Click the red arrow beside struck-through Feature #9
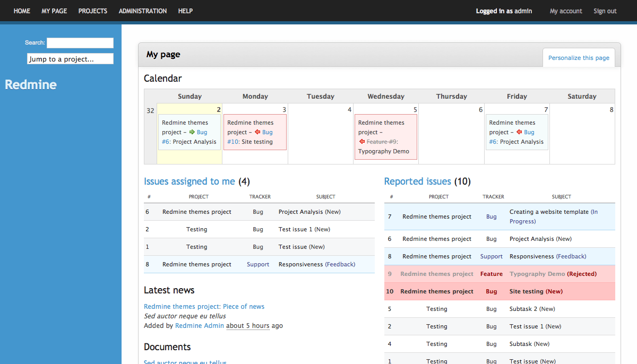This screenshot has height=364, width=637. click(362, 142)
